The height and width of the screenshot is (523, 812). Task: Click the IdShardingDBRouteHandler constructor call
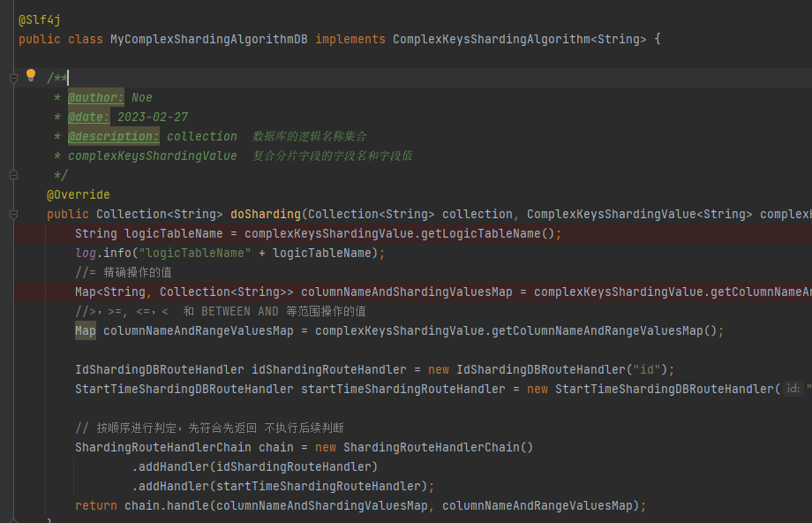click(x=543, y=369)
